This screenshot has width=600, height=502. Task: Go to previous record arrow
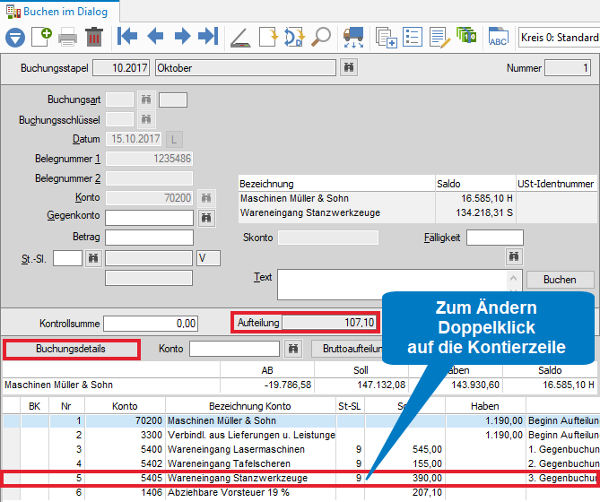[x=155, y=37]
